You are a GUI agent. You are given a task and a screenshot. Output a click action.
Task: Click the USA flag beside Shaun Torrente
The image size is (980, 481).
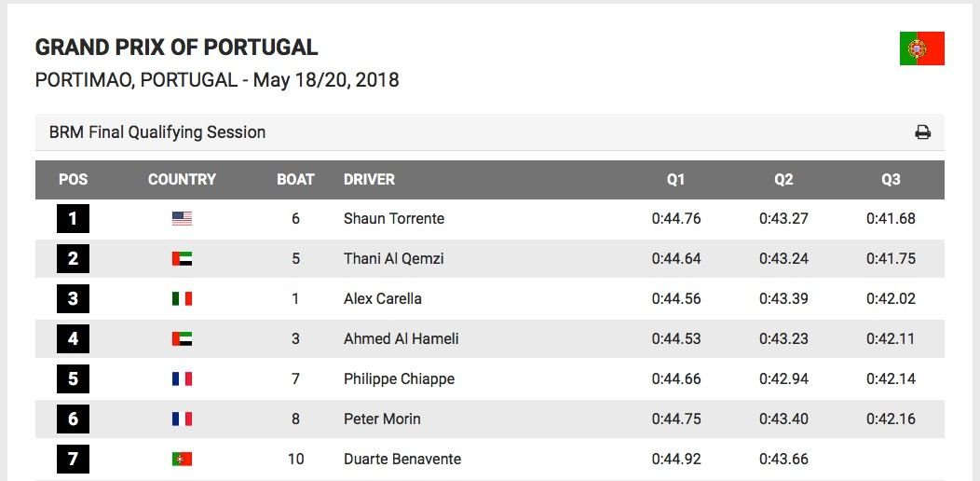[x=182, y=218]
